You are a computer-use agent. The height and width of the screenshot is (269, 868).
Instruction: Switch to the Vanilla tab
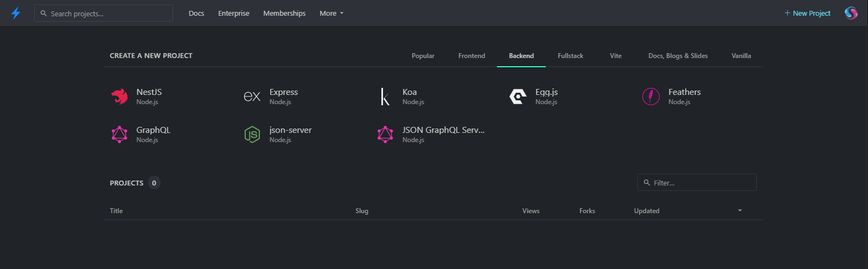(741, 56)
